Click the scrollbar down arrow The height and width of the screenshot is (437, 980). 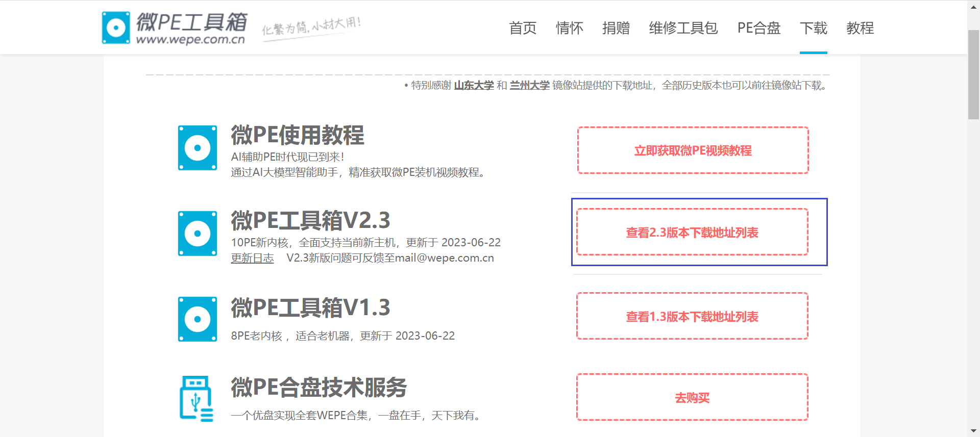[974, 432]
